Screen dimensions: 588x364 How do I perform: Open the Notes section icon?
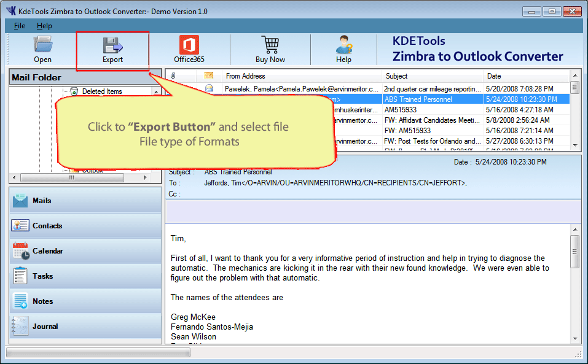[x=20, y=301]
